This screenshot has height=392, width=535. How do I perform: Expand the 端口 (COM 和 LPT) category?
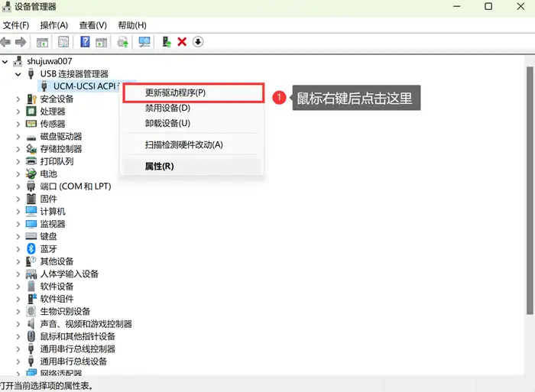click(18, 186)
